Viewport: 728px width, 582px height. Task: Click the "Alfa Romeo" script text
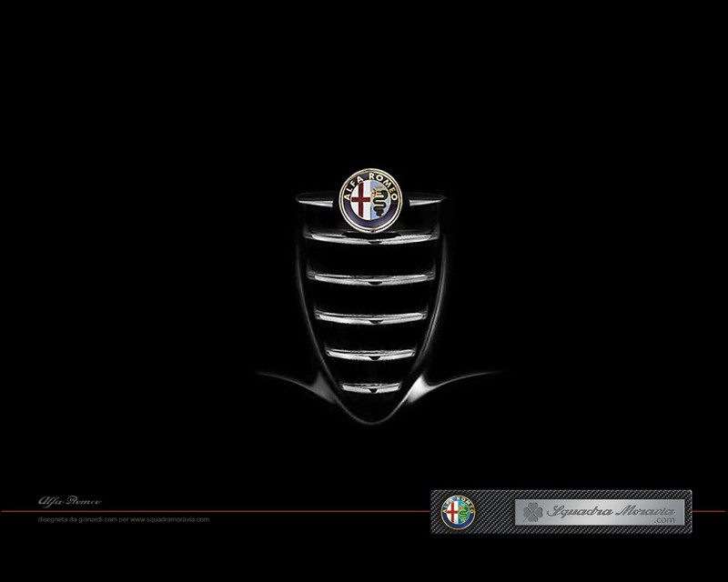[70, 501]
